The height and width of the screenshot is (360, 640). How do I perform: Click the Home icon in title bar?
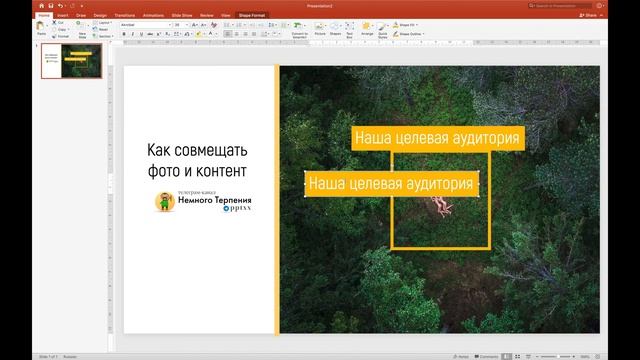[42, 6]
